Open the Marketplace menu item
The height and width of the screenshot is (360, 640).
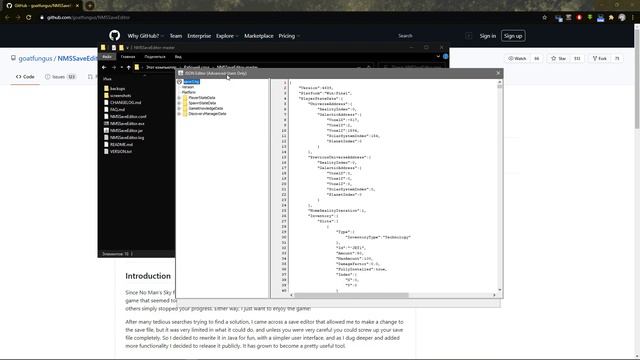(x=259, y=36)
